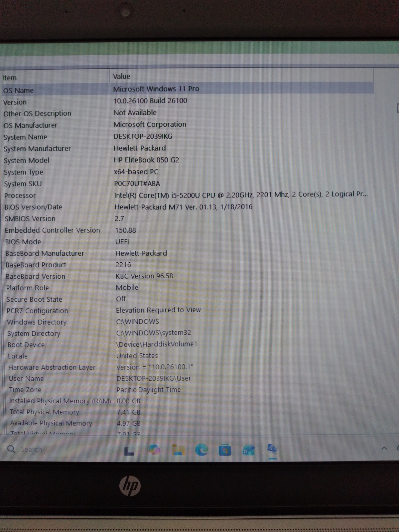Click the Intel Core i5-5200U processor value
The height and width of the screenshot is (532, 399).
coord(241,195)
